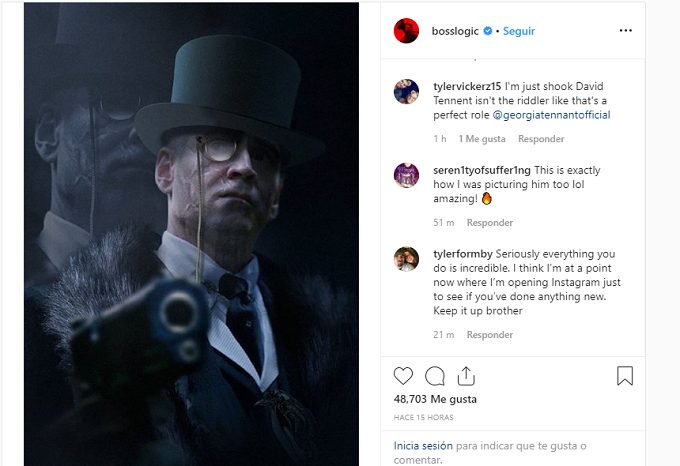
Task: Reply to tylervickerz15 comment
Action: pyautogui.click(x=541, y=139)
